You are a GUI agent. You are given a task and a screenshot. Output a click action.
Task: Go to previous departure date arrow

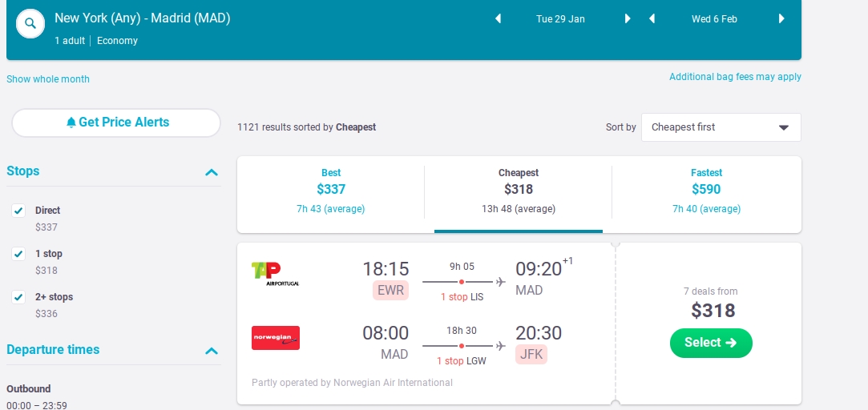click(498, 18)
